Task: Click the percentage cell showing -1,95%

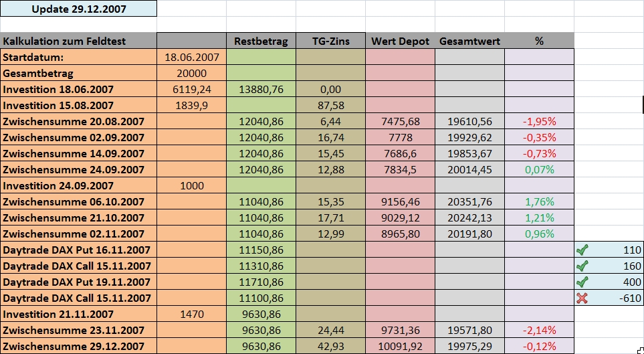Action: point(539,121)
